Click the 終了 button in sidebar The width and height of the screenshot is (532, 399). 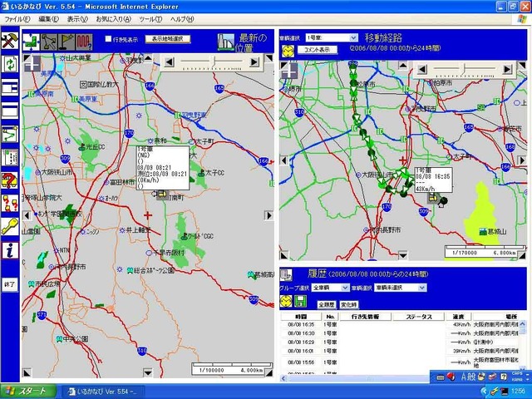pyautogui.click(x=9, y=284)
